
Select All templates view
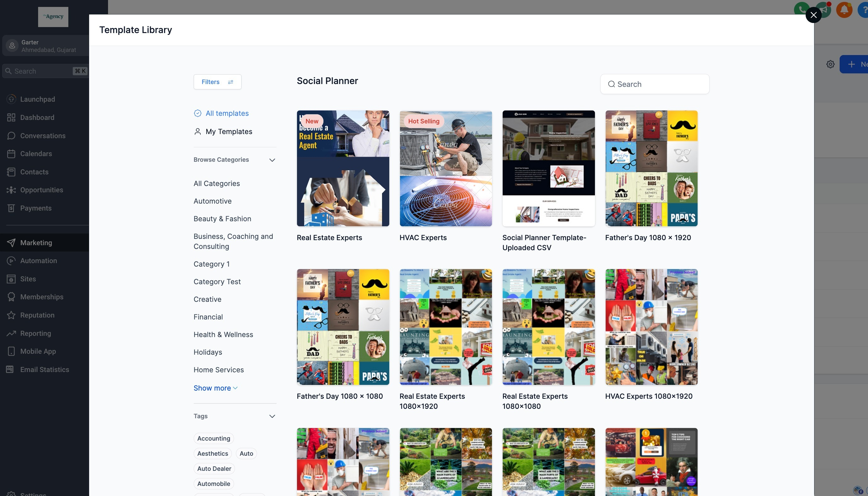227,113
